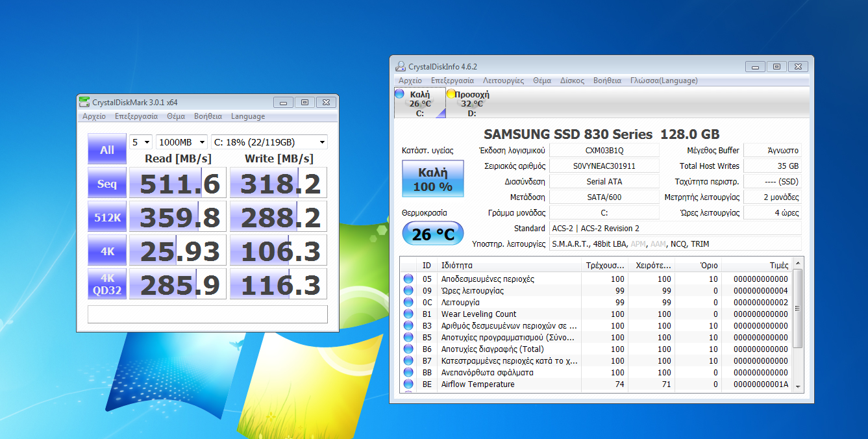Click the ID column header
The image size is (868, 439).
tap(427, 265)
